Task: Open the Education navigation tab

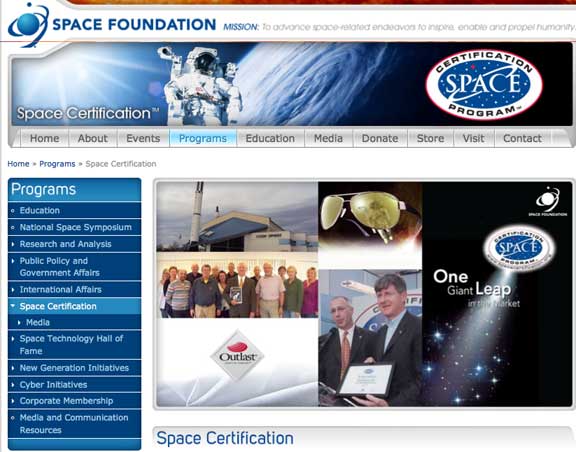Action: 270,138
